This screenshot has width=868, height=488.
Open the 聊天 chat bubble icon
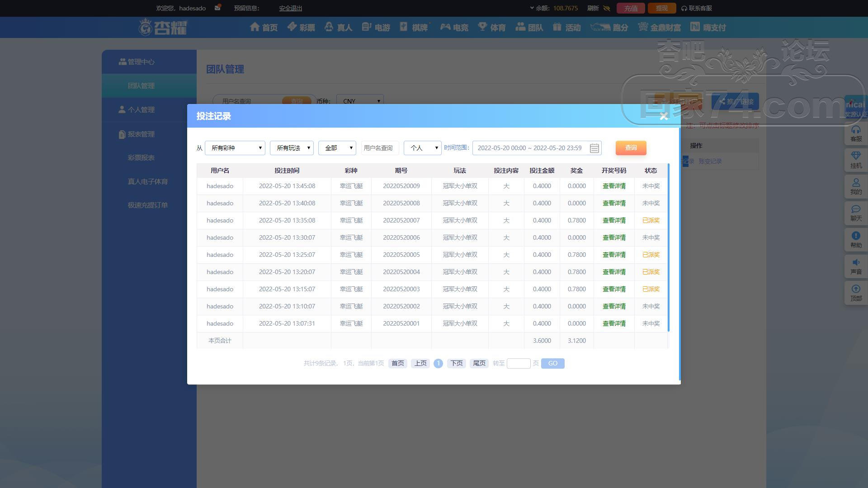856,213
